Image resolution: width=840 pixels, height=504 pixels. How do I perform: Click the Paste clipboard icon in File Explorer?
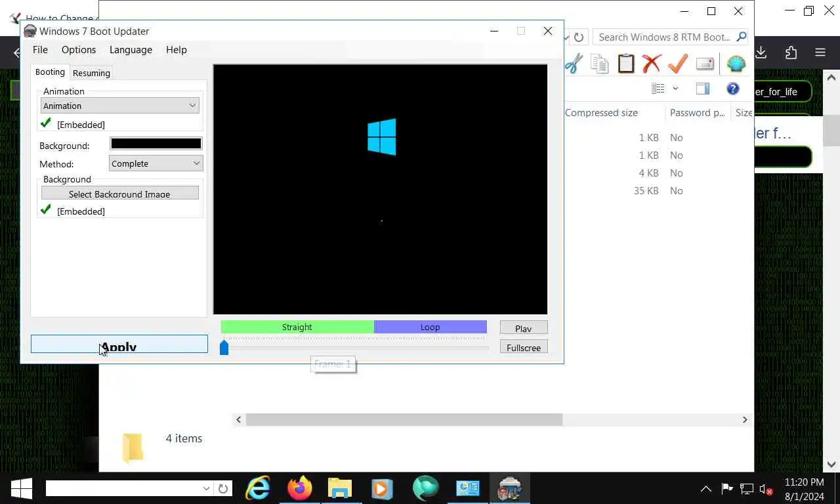[x=626, y=63]
